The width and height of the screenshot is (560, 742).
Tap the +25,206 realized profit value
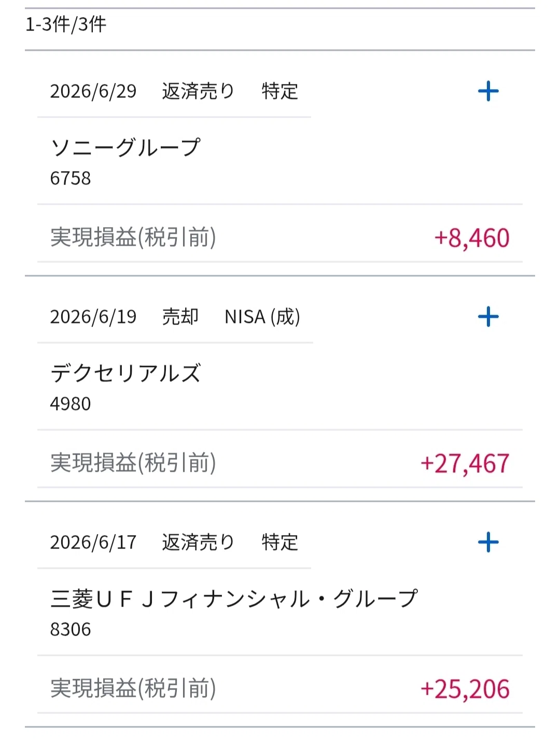465,689
